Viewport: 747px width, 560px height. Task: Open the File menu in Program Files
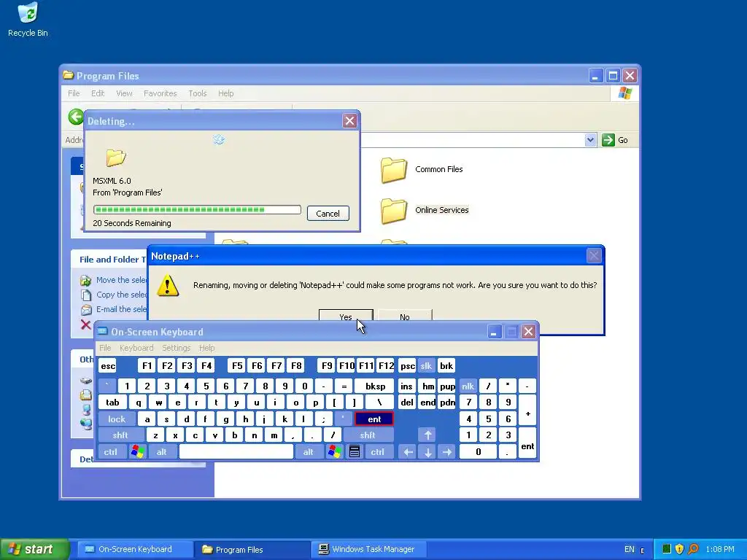(x=74, y=93)
